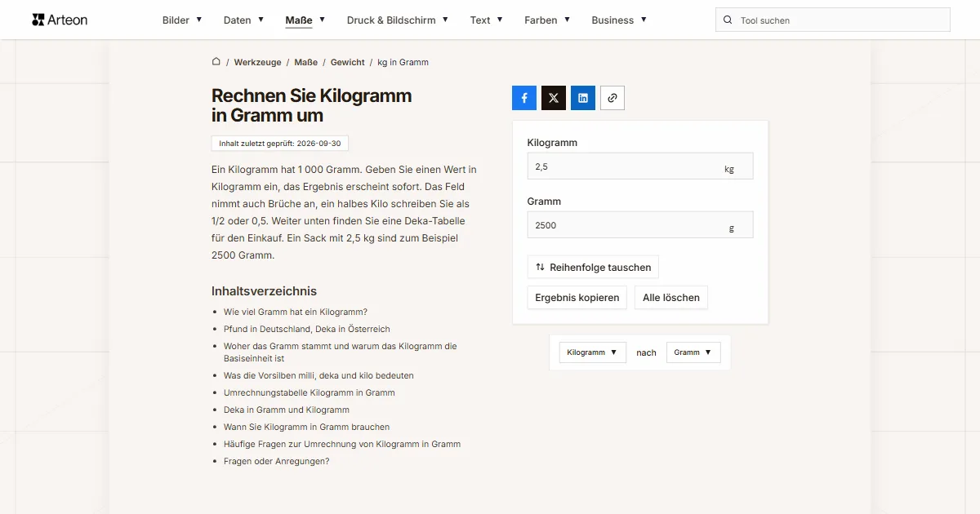This screenshot has width=980, height=514.
Task: Click the Kilogramm input field
Action: (x=640, y=166)
